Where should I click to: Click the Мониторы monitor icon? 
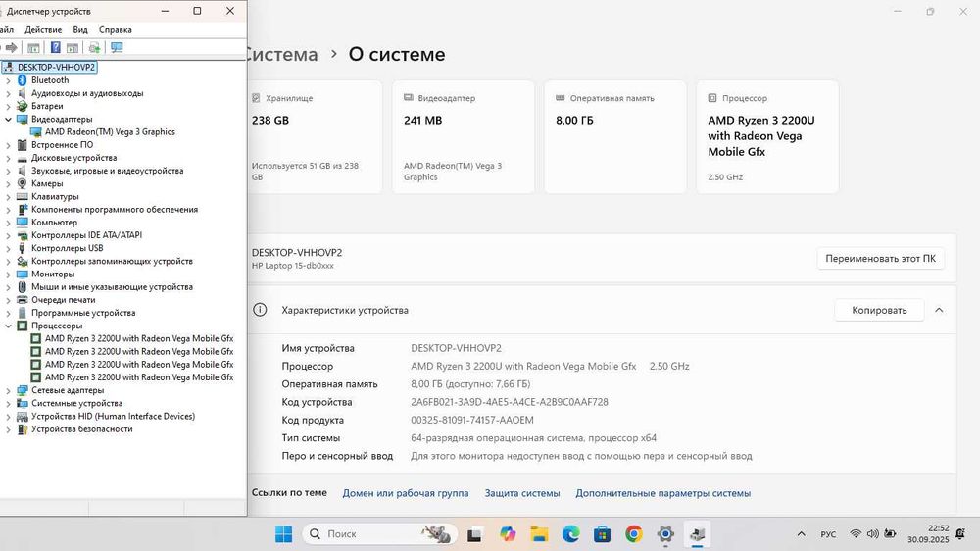[22, 274]
